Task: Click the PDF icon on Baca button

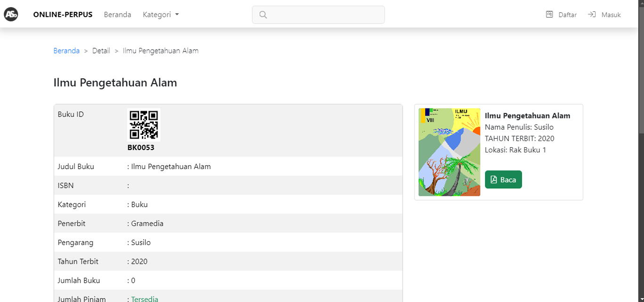Action: pyautogui.click(x=494, y=180)
